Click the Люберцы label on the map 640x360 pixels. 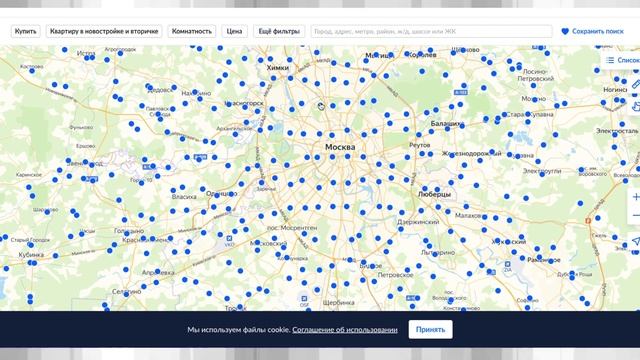tap(434, 195)
